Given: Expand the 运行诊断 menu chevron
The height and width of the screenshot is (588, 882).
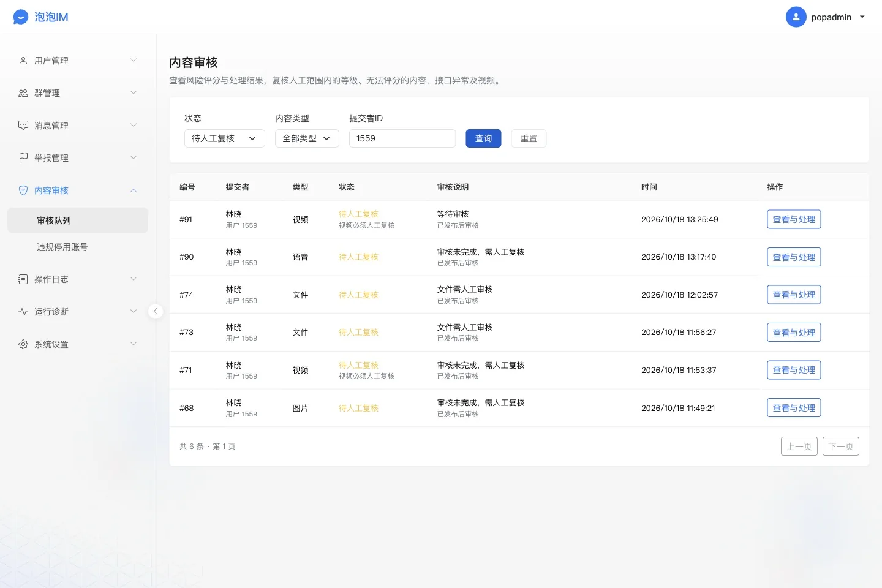Looking at the screenshot, I should (x=134, y=311).
